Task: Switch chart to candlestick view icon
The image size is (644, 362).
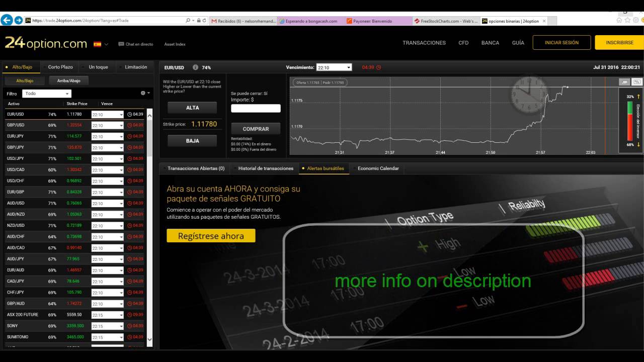Action: click(625, 81)
